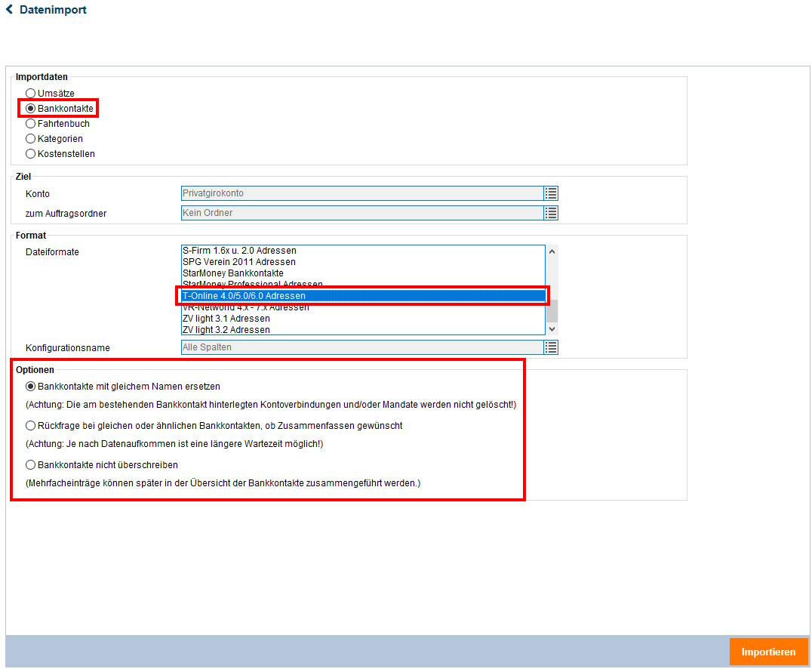Select Bankkontakte nicht überschreiben option
The height and width of the screenshot is (669, 812).
[x=31, y=465]
